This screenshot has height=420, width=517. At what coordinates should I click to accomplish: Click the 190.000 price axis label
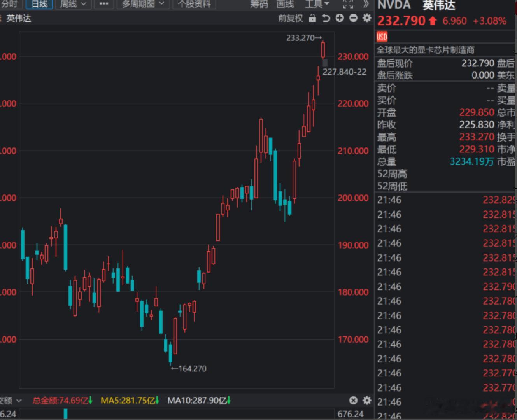(353, 245)
